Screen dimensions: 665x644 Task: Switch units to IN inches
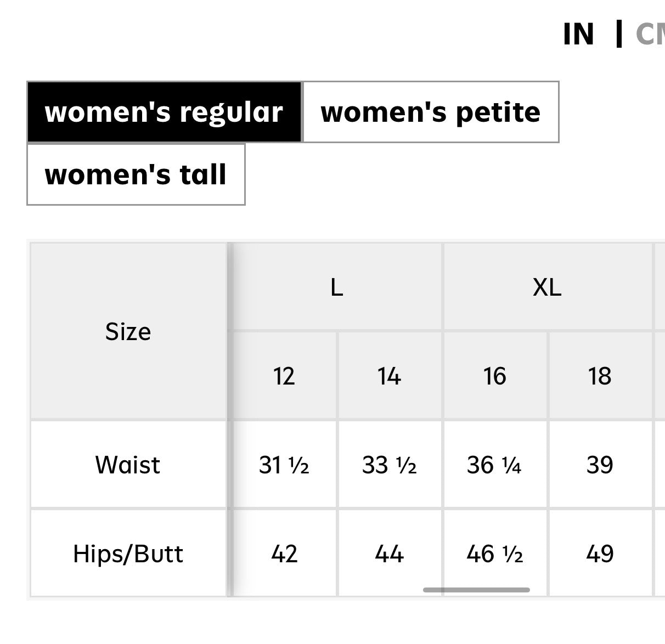pyautogui.click(x=578, y=35)
